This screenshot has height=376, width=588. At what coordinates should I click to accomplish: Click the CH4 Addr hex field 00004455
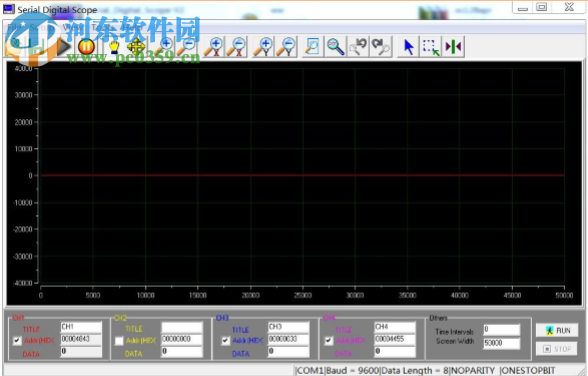click(x=394, y=339)
